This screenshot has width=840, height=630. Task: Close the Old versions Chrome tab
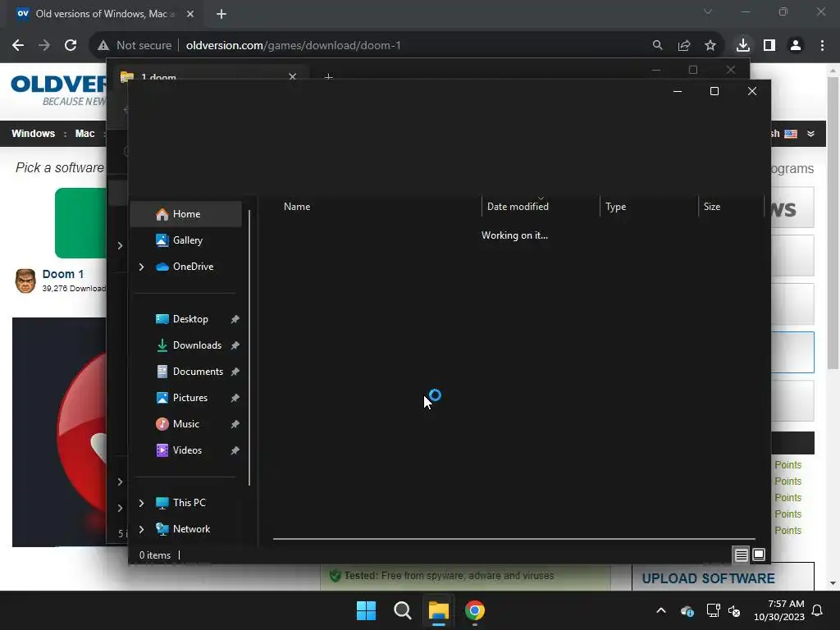190,14
